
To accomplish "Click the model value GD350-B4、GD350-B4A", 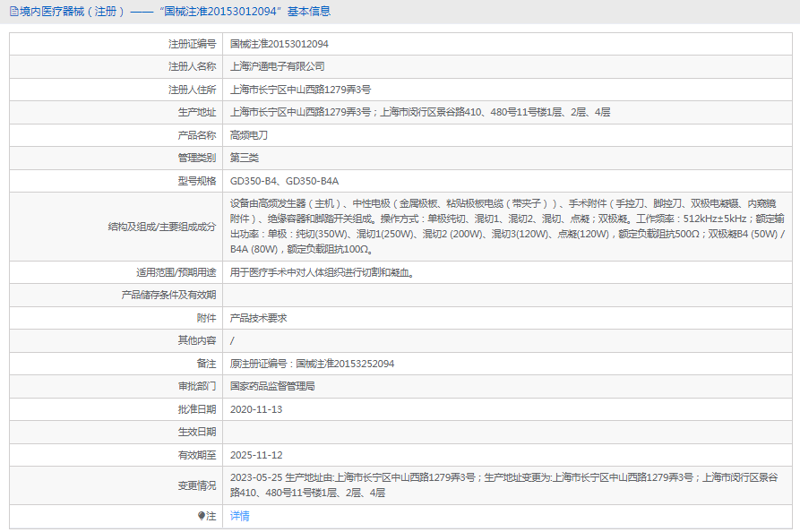I will click(284, 181).
